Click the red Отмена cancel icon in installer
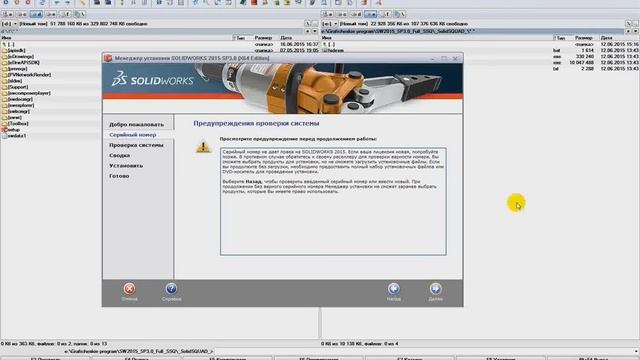This screenshot has height=360, width=640. 129,289
